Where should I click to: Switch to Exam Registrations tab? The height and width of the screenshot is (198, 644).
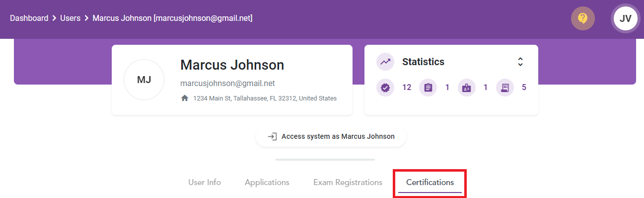pos(348,182)
